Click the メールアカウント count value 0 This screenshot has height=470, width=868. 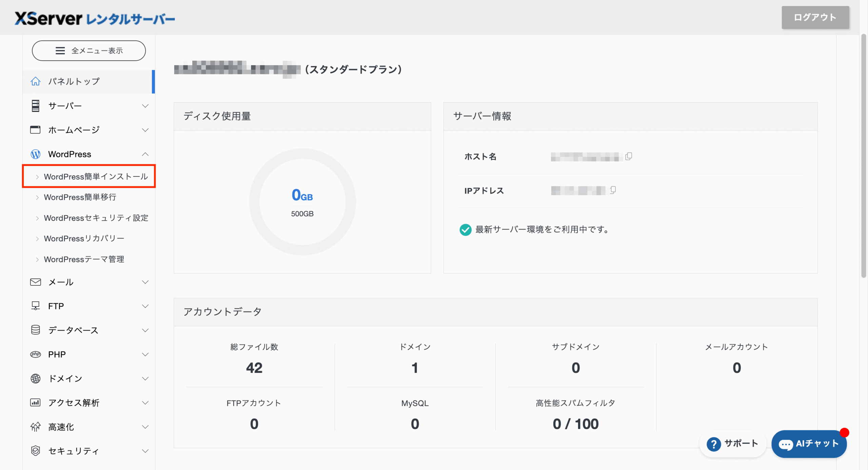[x=737, y=368]
